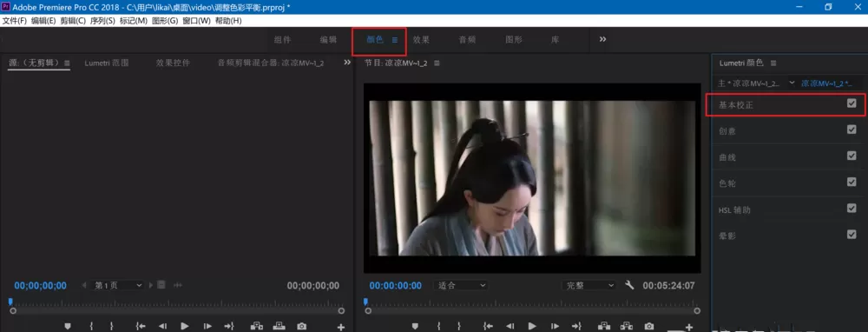Viewport: 868px width, 332px height.
Task: Open Lumetri 范围 panel tab
Action: click(x=107, y=63)
